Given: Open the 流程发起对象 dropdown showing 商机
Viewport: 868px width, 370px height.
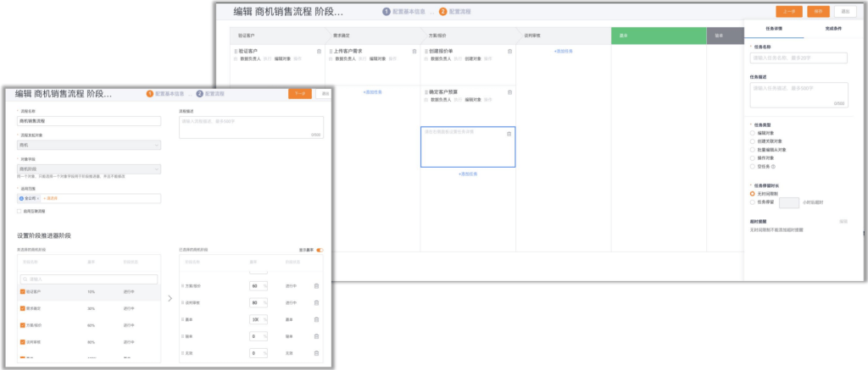Looking at the screenshot, I should click(89, 145).
